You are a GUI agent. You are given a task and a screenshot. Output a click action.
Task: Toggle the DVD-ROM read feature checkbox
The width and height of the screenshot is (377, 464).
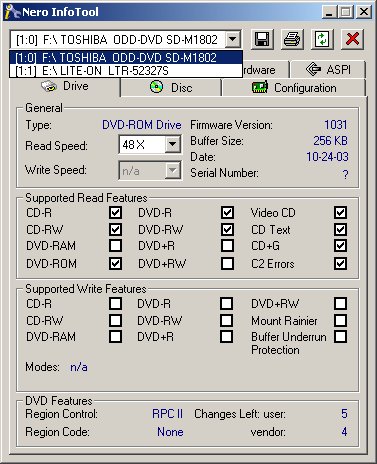coord(115,263)
